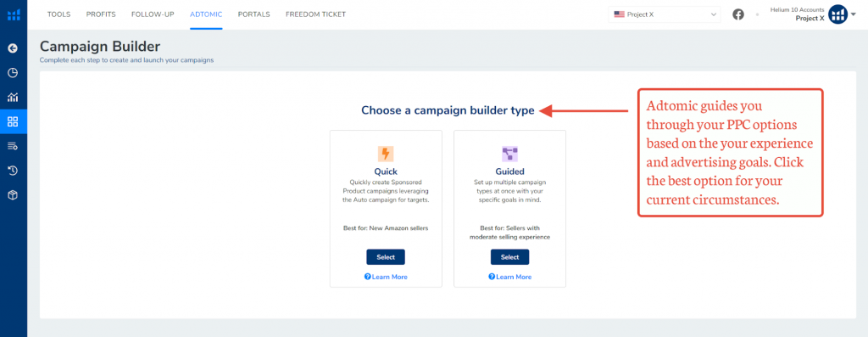This screenshot has height=337, width=868.
Task: Click the orange lightning Quick icon
Action: [386, 154]
